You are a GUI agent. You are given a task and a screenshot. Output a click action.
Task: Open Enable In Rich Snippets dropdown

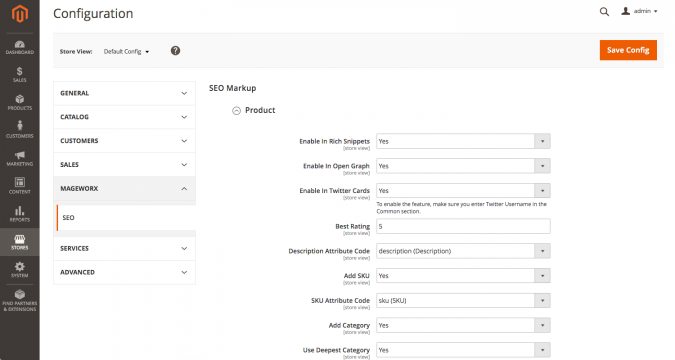[x=463, y=141]
